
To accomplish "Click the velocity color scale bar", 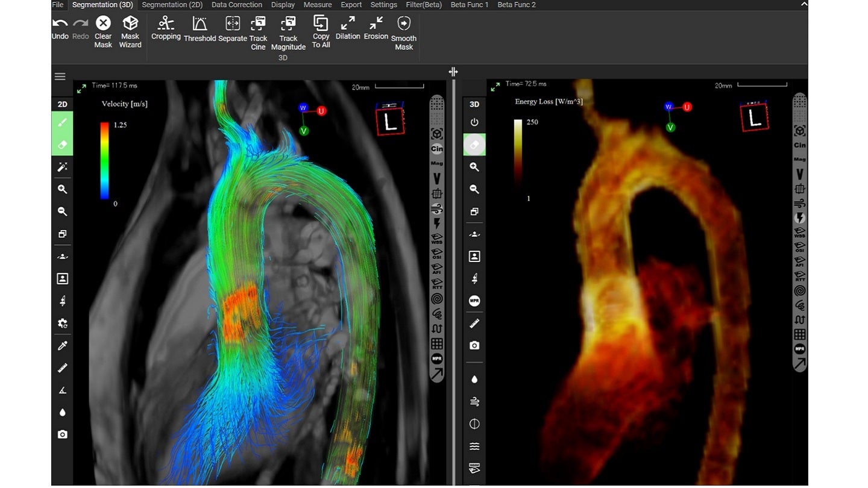I will pyautogui.click(x=104, y=160).
